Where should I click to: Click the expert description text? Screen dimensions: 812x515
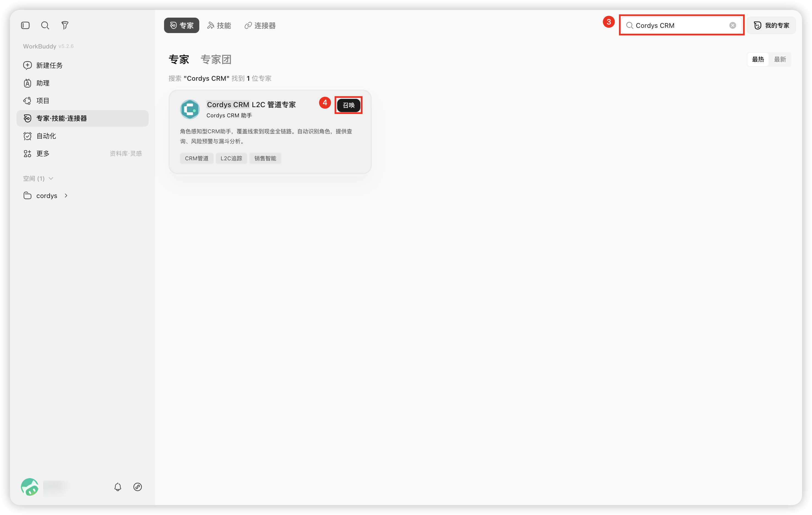point(266,136)
